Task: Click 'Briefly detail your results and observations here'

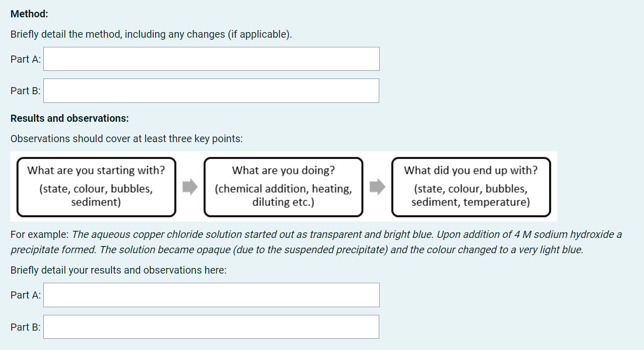Action: point(118,270)
